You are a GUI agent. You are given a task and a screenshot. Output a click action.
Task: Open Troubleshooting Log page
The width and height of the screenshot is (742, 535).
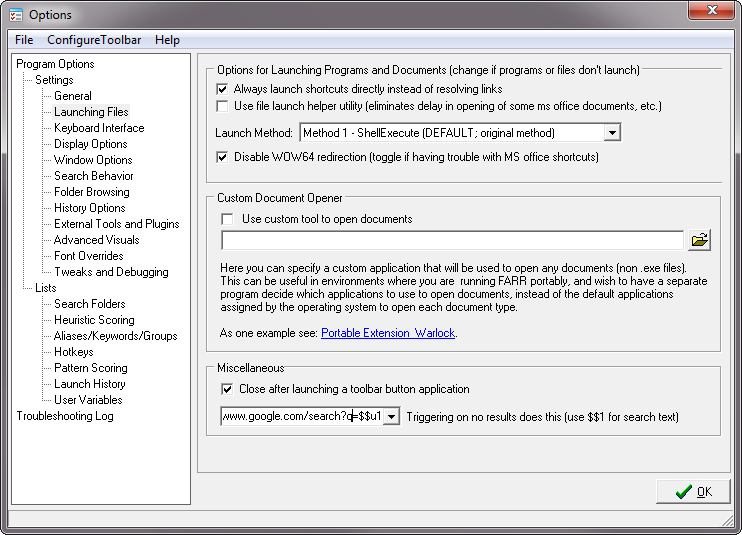(x=65, y=416)
